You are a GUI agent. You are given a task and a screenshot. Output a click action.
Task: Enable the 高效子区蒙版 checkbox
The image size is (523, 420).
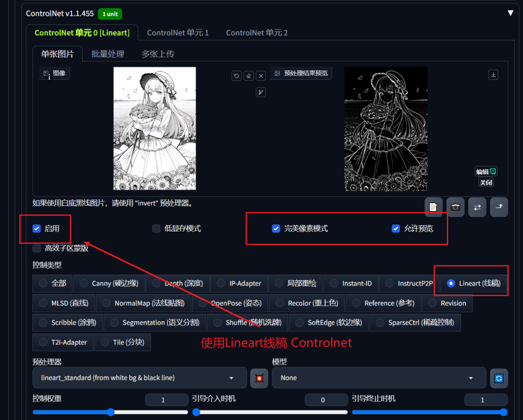click(x=37, y=248)
